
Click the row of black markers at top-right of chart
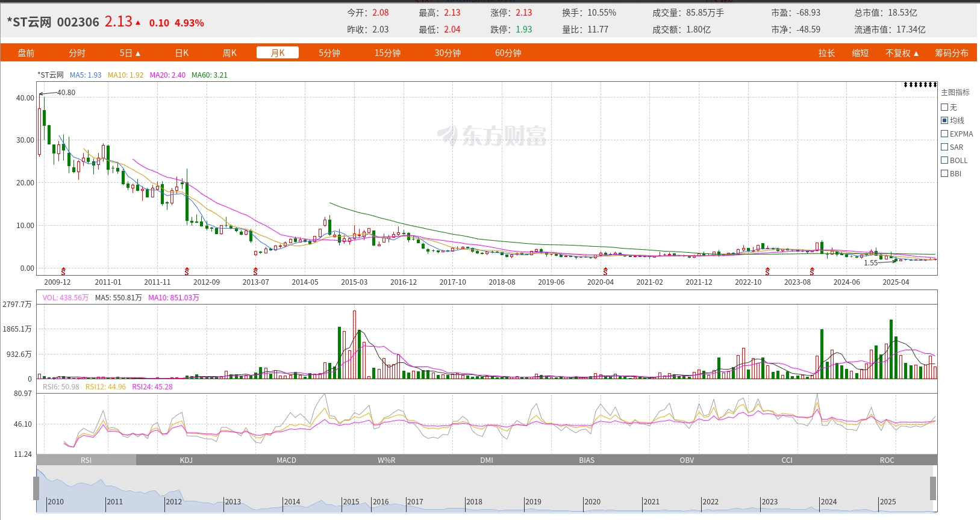[x=920, y=85]
